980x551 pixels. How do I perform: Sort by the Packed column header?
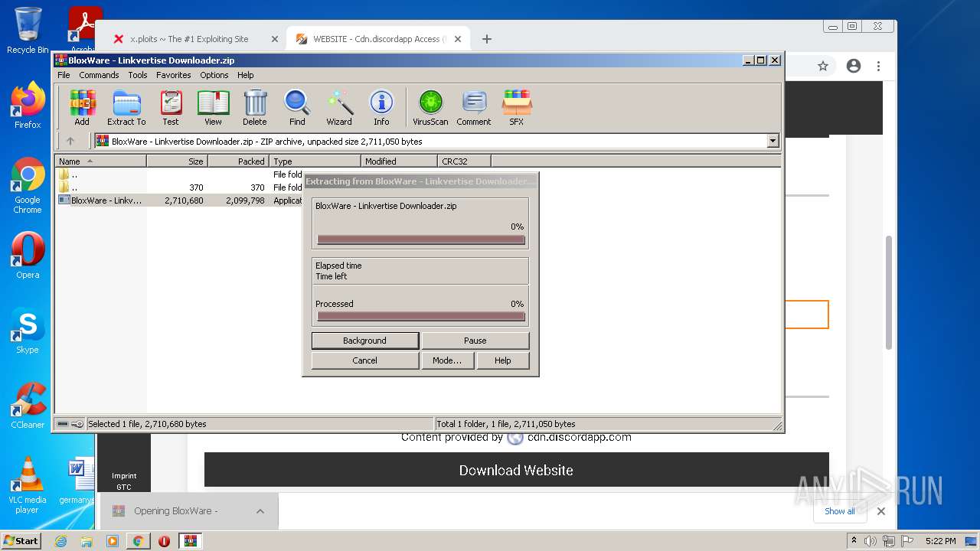(x=239, y=161)
